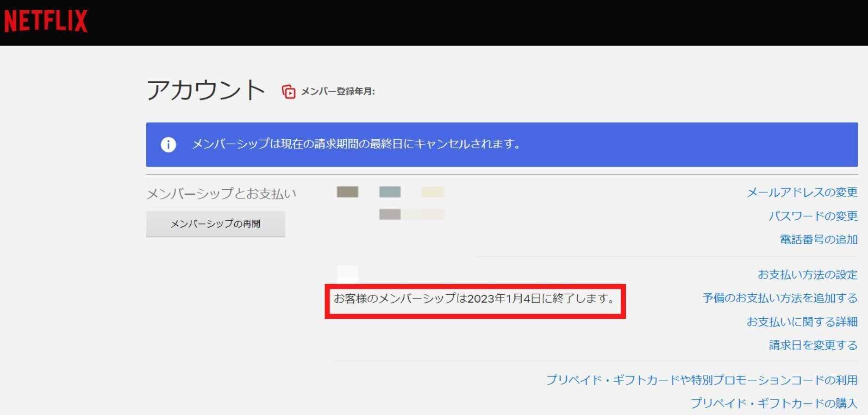Click 予備のお支払い方法を追加する link
Image resolution: width=868 pixels, height=415 pixels.
[780, 298]
